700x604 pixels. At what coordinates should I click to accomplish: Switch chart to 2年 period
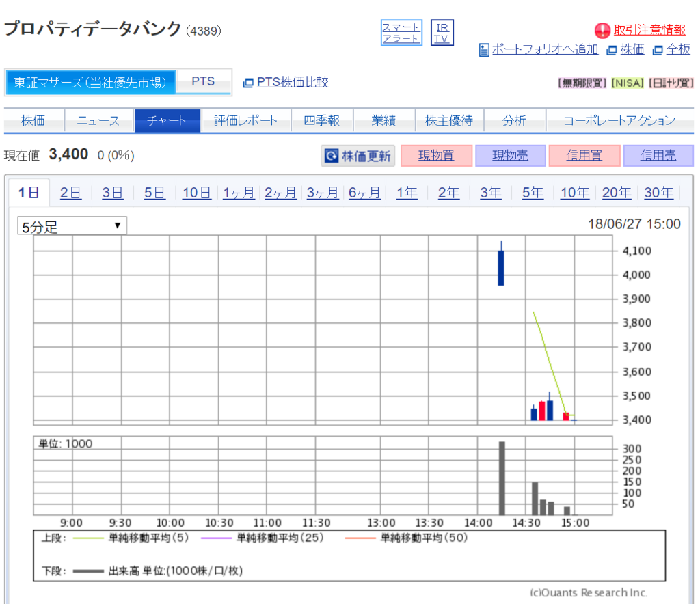point(448,193)
